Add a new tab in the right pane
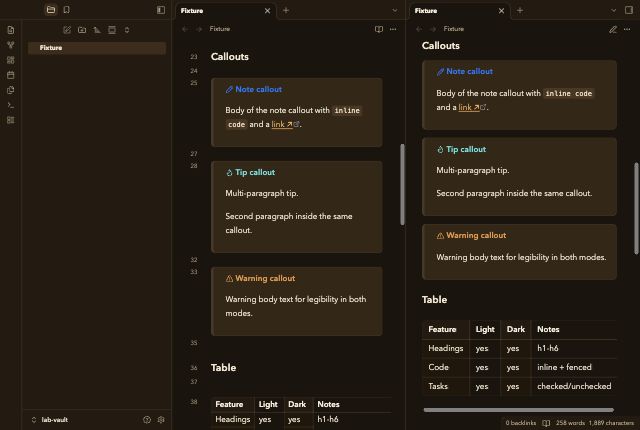This screenshot has width=640, height=430. (520, 10)
